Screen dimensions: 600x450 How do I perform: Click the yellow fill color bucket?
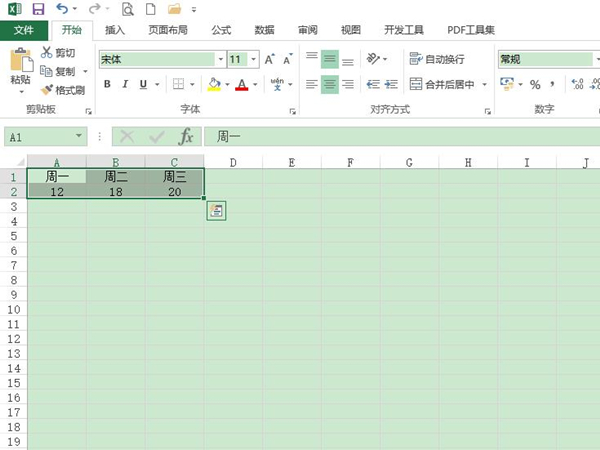pyautogui.click(x=213, y=84)
